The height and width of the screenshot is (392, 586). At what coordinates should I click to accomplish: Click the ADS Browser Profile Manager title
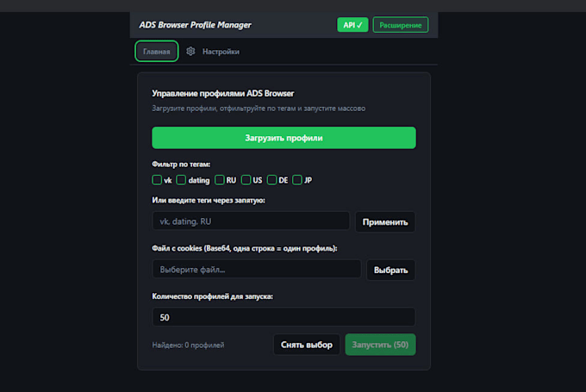pyautogui.click(x=195, y=25)
